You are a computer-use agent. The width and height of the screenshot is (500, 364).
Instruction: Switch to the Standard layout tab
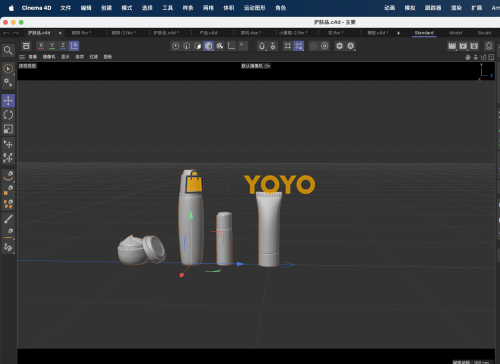pos(424,33)
